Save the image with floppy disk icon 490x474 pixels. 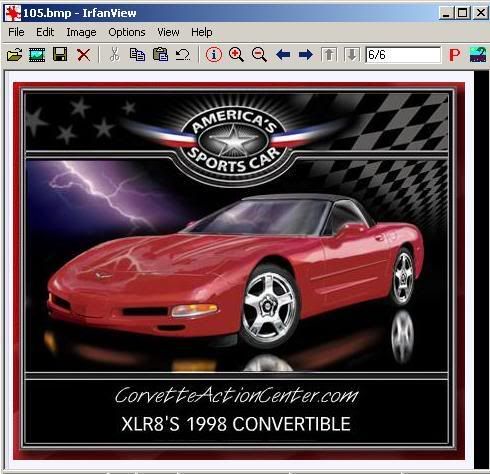coord(60,54)
